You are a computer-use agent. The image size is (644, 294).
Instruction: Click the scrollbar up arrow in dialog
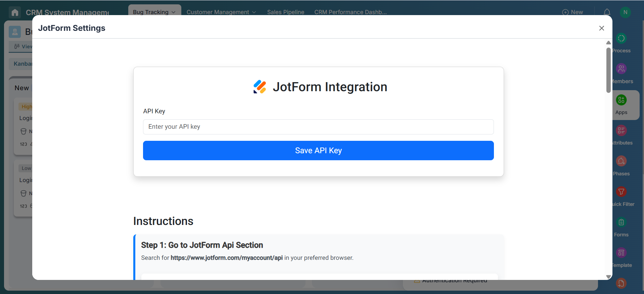[608, 43]
